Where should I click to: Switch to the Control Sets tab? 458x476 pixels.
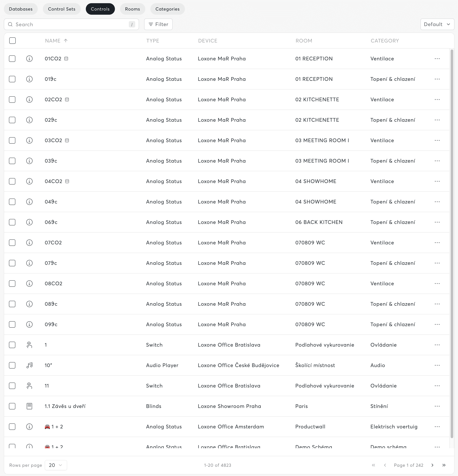click(x=62, y=9)
